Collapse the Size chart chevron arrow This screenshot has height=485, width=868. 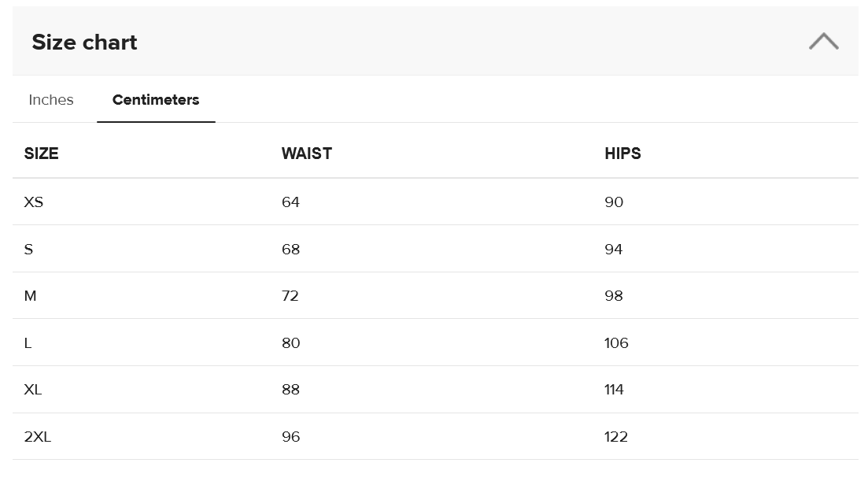(x=823, y=42)
